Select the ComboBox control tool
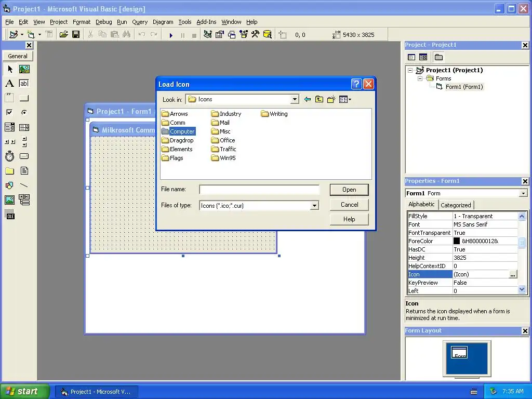The image size is (532, 399). [x=10, y=127]
